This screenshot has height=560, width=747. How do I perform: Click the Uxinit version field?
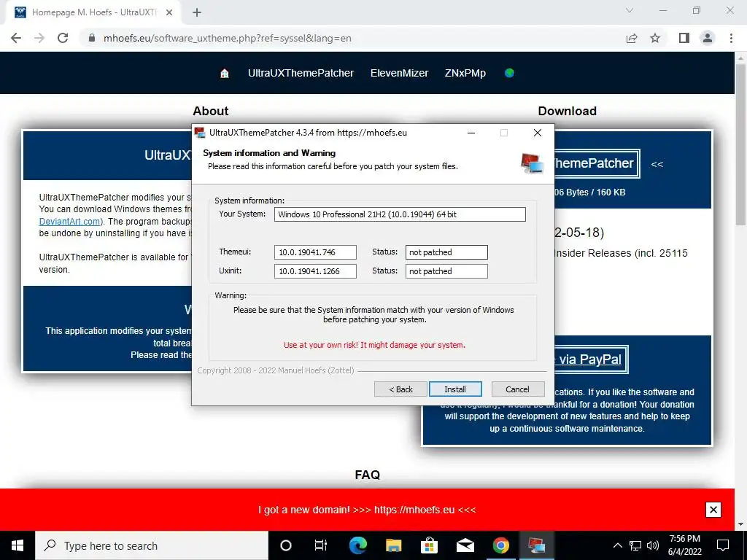pyautogui.click(x=315, y=271)
